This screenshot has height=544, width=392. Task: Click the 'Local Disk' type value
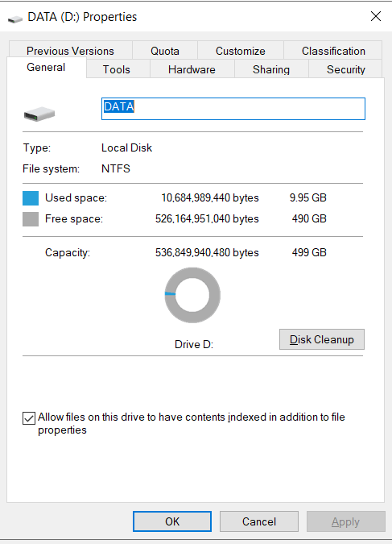127,147
